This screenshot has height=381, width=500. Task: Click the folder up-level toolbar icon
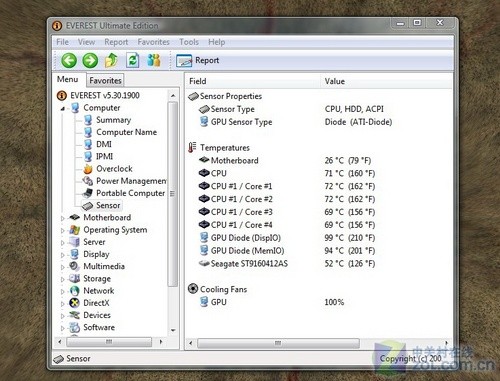pyautogui.click(x=111, y=60)
